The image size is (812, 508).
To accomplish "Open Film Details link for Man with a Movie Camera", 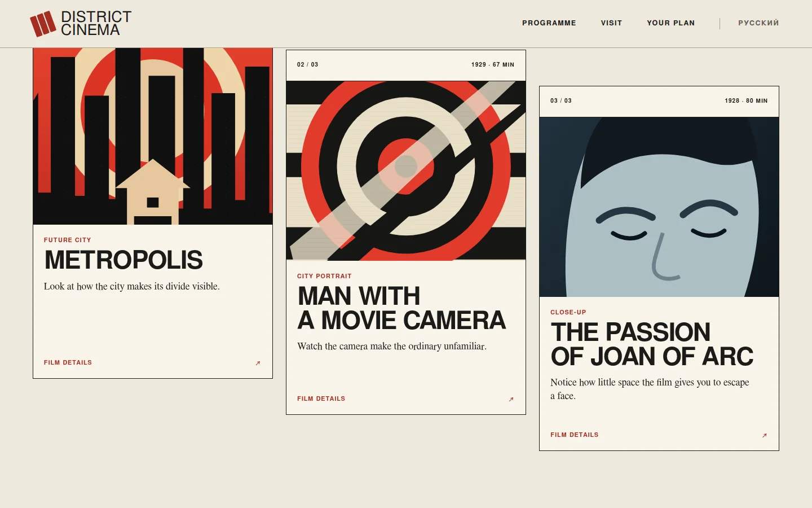I will point(321,398).
